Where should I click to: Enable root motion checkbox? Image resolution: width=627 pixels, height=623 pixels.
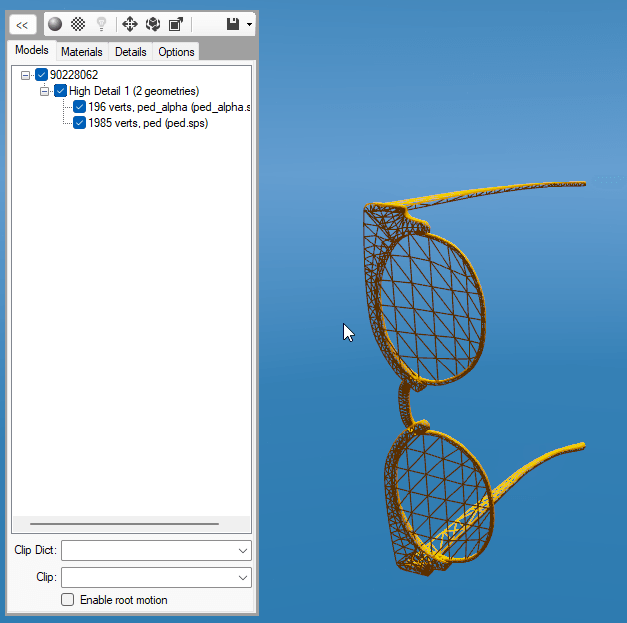point(68,600)
